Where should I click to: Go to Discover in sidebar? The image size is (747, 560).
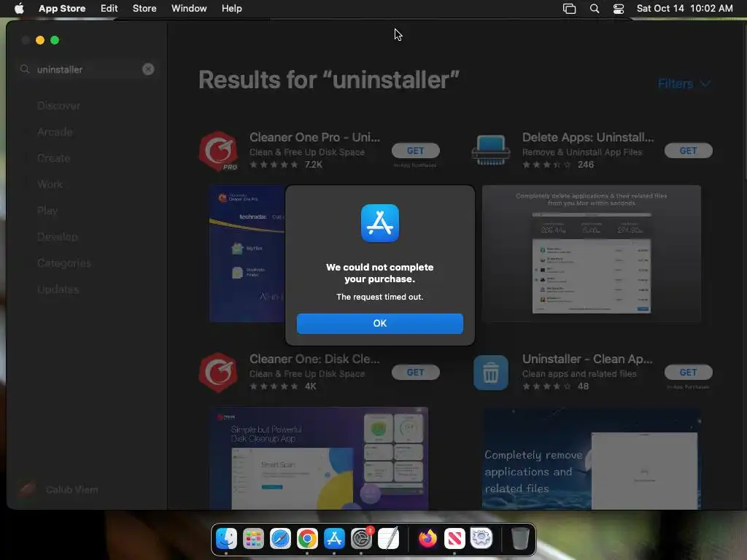point(58,106)
